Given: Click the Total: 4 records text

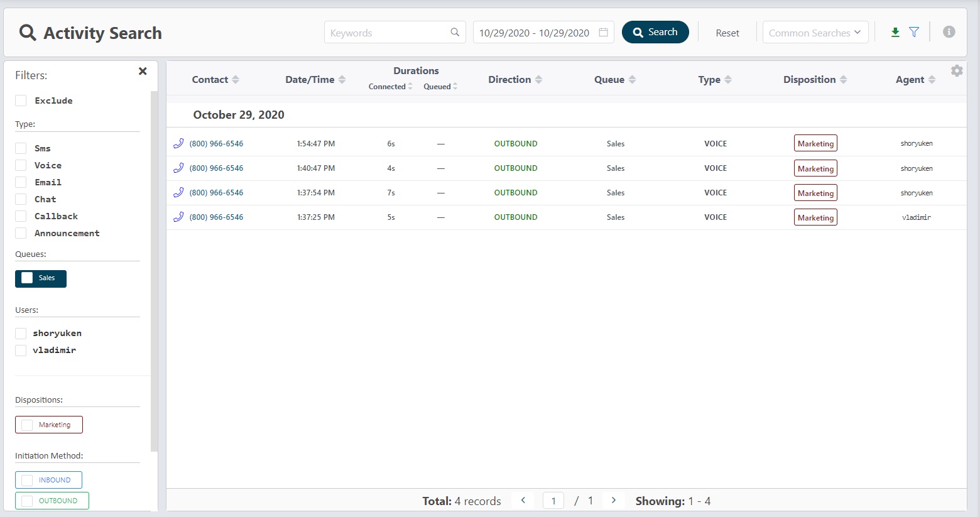Looking at the screenshot, I should point(462,501).
